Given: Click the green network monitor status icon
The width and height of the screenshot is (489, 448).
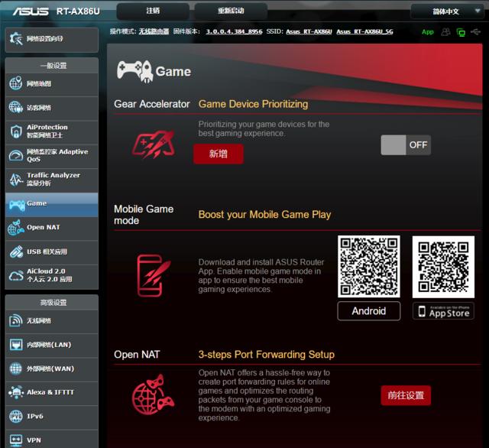Looking at the screenshot, I should point(461,32).
